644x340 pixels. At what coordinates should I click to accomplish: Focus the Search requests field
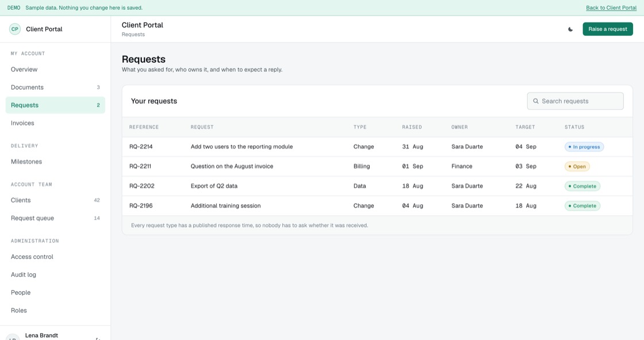pyautogui.click(x=575, y=101)
